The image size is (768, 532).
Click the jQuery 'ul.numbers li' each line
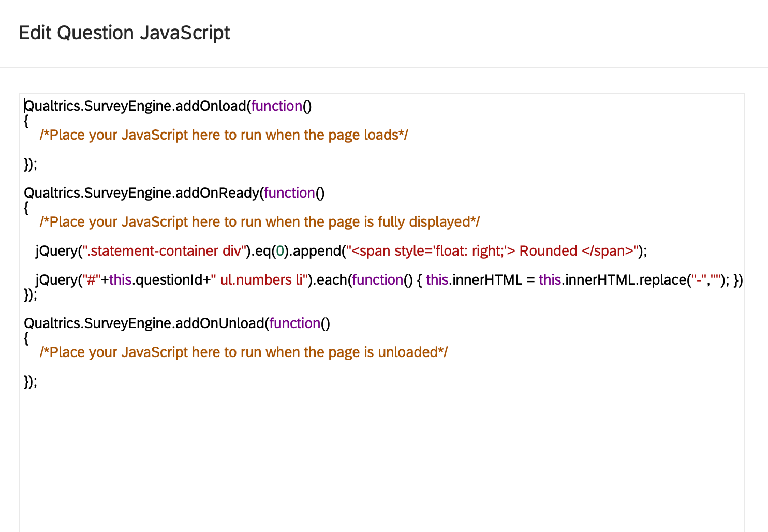tap(389, 280)
